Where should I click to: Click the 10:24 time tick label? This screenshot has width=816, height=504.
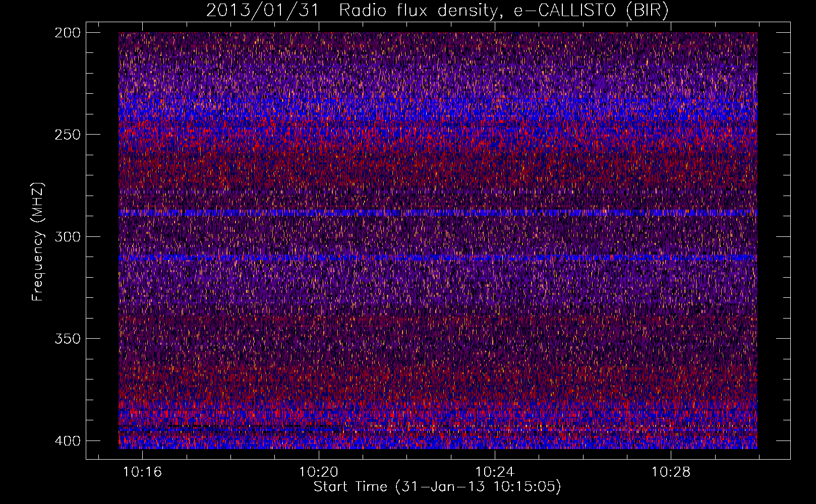pyautogui.click(x=495, y=472)
